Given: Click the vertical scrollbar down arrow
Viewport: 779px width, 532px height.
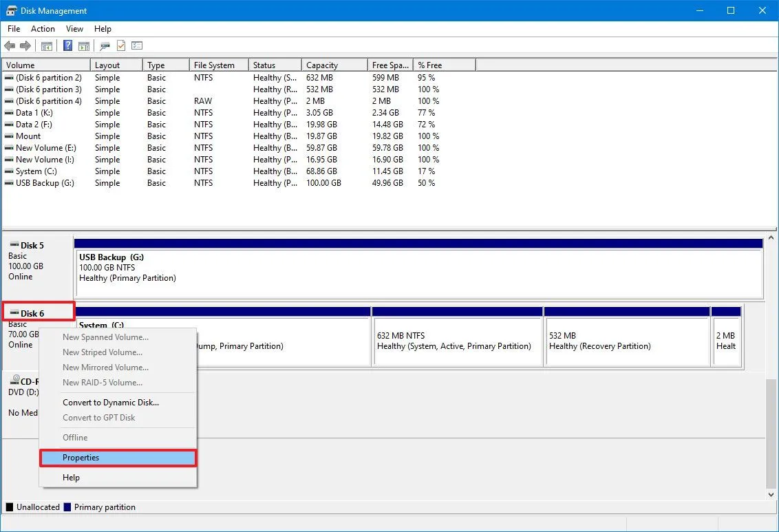Looking at the screenshot, I should (x=771, y=493).
